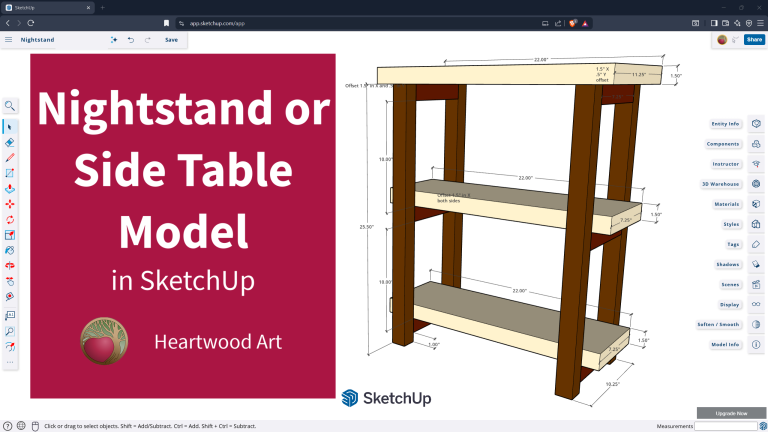Activate the Pan hand tool
Image resolution: width=768 pixels, height=432 pixels.
point(10,281)
